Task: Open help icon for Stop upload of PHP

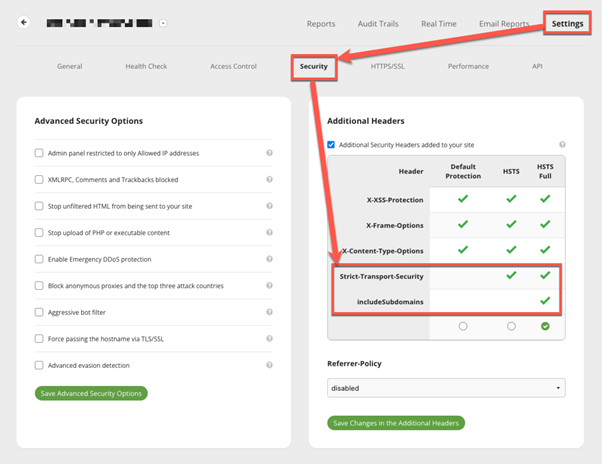Action: click(x=270, y=232)
